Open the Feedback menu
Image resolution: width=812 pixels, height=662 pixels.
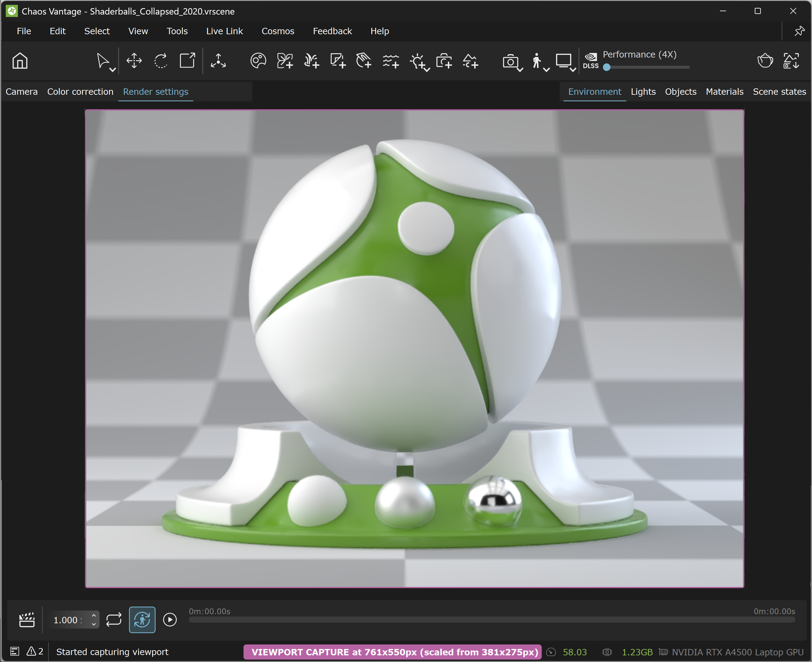click(x=332, y=31)
